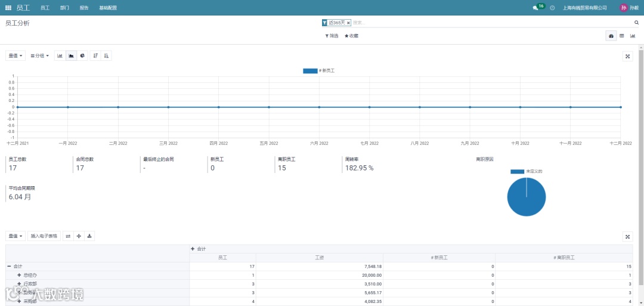The image size is (644, 306).
Task: Click the 7,548.18 salary cell
Action: (319, 267)
